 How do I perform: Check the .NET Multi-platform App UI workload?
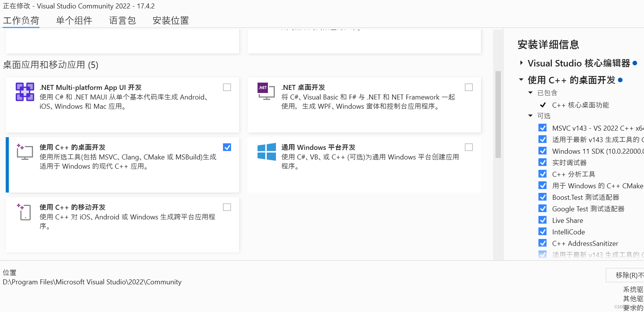(227, 87)
